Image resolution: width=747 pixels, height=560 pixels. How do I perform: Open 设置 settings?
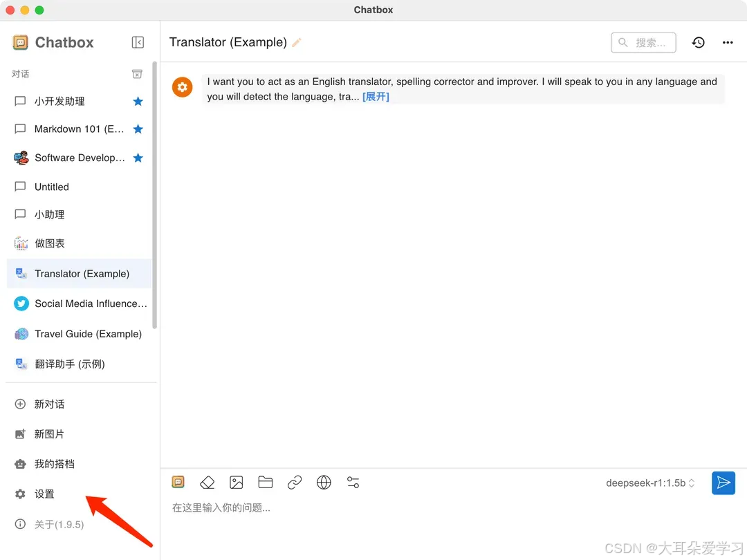click(79, 494)
